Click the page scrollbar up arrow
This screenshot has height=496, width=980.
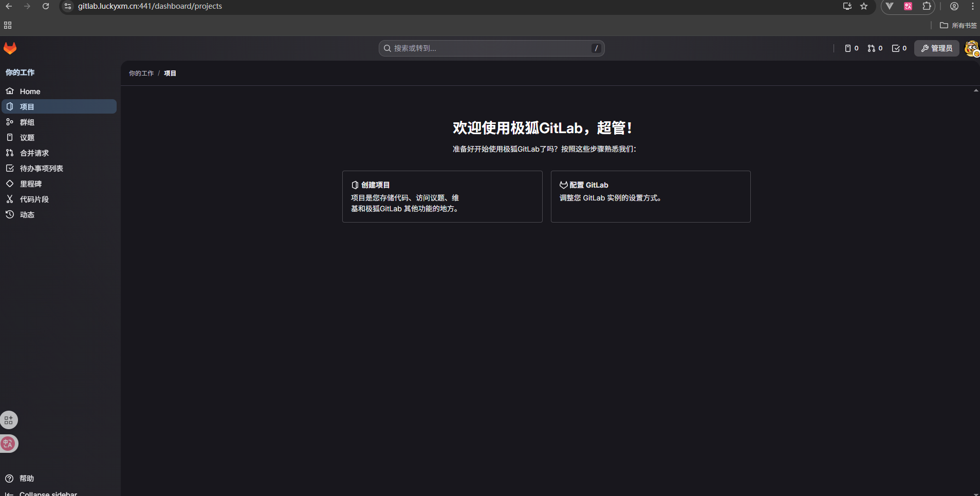click(x=976, y=90)
